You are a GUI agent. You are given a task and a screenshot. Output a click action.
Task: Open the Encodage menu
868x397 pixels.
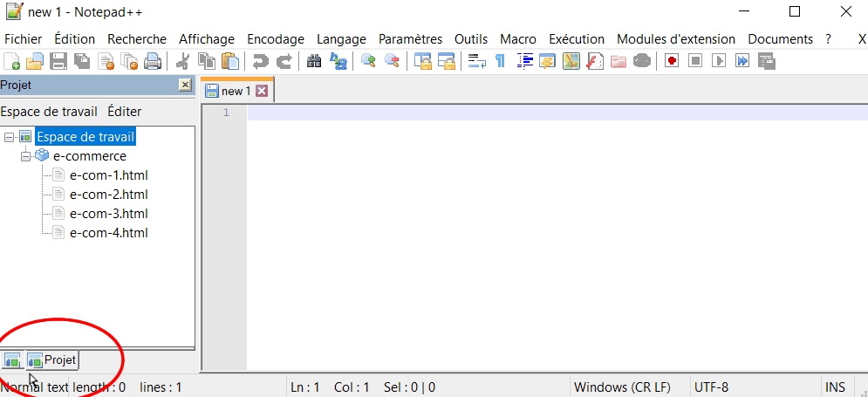point(276,39)
